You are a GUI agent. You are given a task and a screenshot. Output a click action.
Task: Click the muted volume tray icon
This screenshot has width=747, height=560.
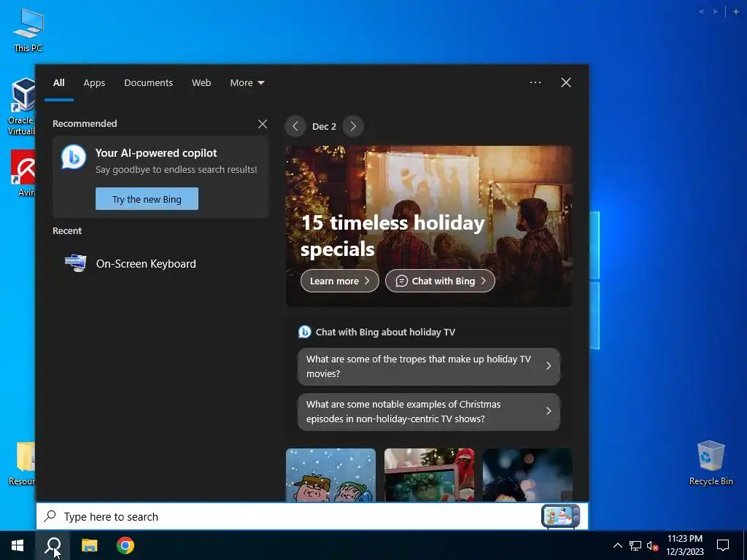tap(652, 545)
